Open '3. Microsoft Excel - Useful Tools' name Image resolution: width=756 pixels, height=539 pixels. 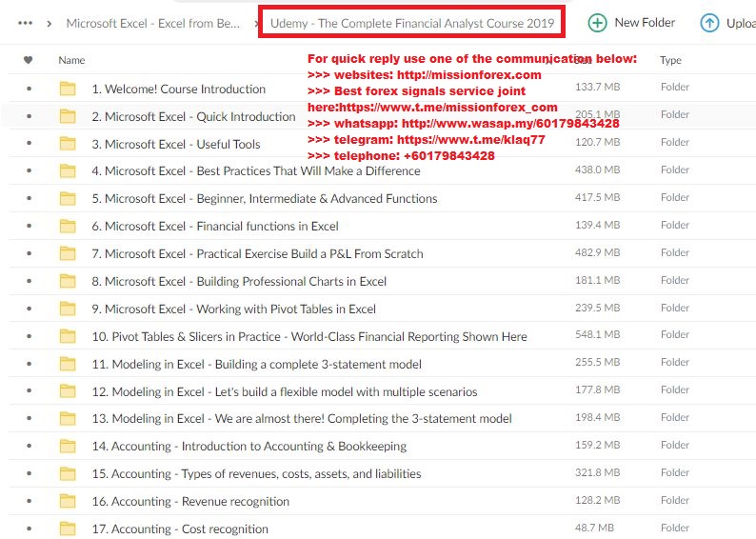[x=176, y=144]
